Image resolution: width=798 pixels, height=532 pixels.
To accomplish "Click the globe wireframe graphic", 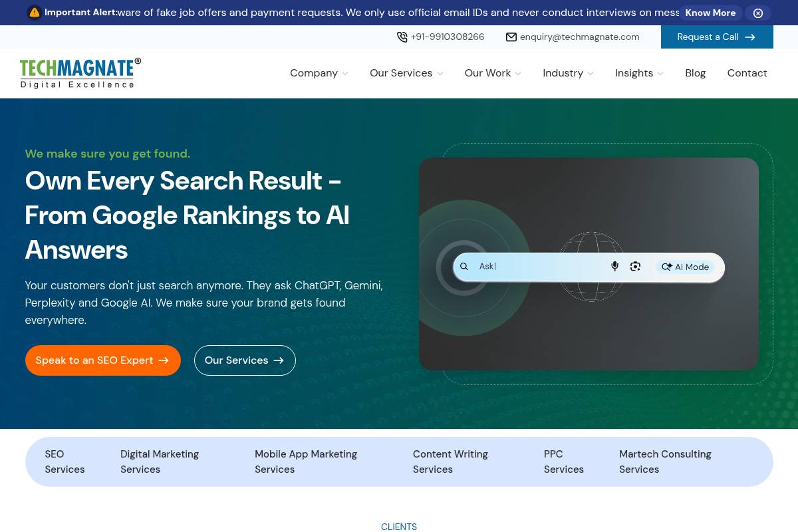I will (x=591, y=267).
